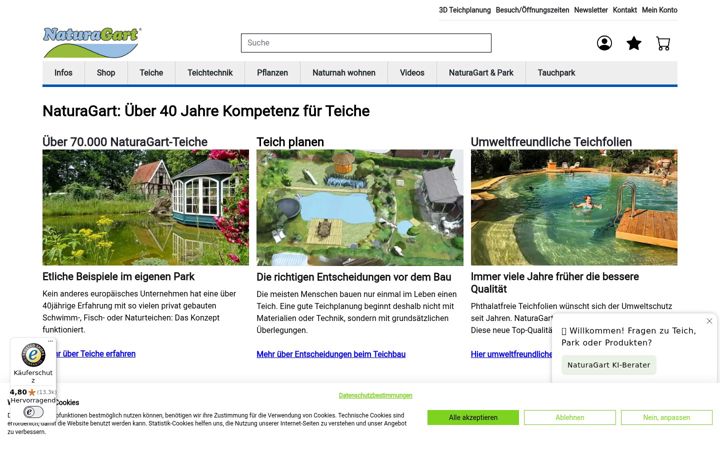Follow the 'über Teiche erfahren' link
The width and height of the screenshot is (720, 450).
point(96,354)
